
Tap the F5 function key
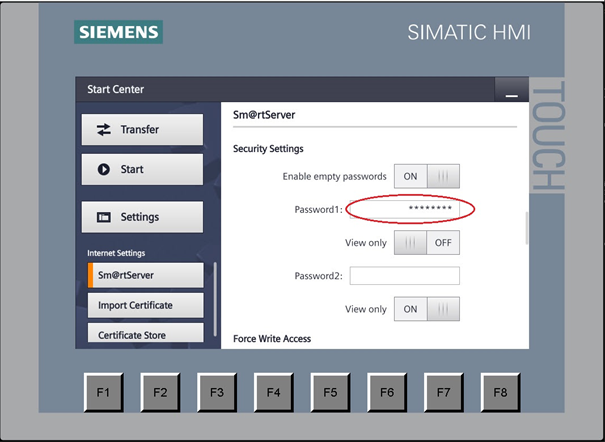tap(330, 393)
